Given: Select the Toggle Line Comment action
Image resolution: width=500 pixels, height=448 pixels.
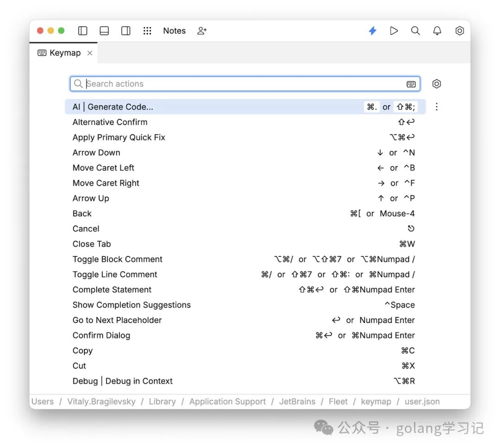Looking at the screenshot, I should [x=245, y=274].
